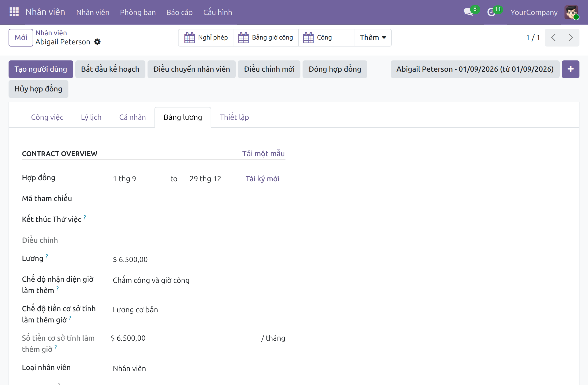Viewport: 588px width, 385px height.
Task: Open the Cấu hình menu
Action: pos(218,12)
